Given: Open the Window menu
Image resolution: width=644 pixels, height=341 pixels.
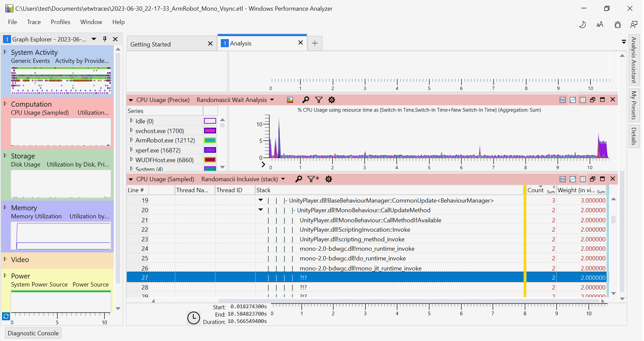Looking at the screenshot, I should (x=91, y=22).
